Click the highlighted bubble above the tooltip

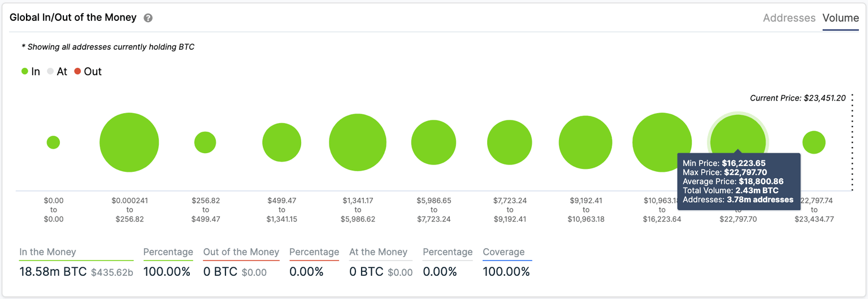coord(737,135)
